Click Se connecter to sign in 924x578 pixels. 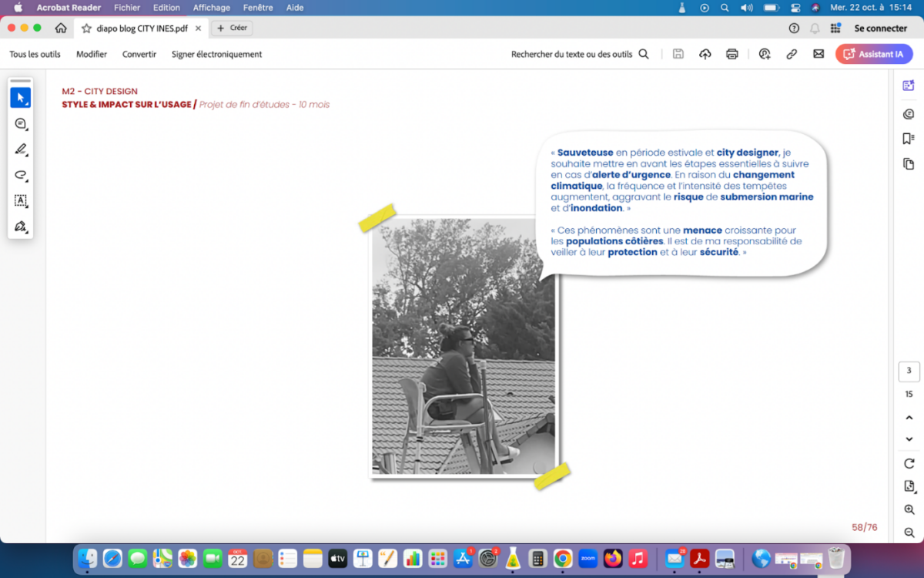(880, 29)
